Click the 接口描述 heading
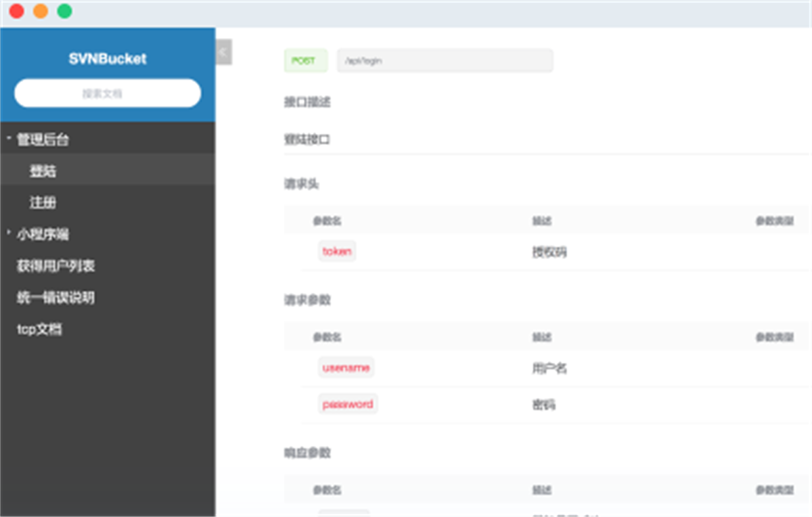 click(307, 102)
